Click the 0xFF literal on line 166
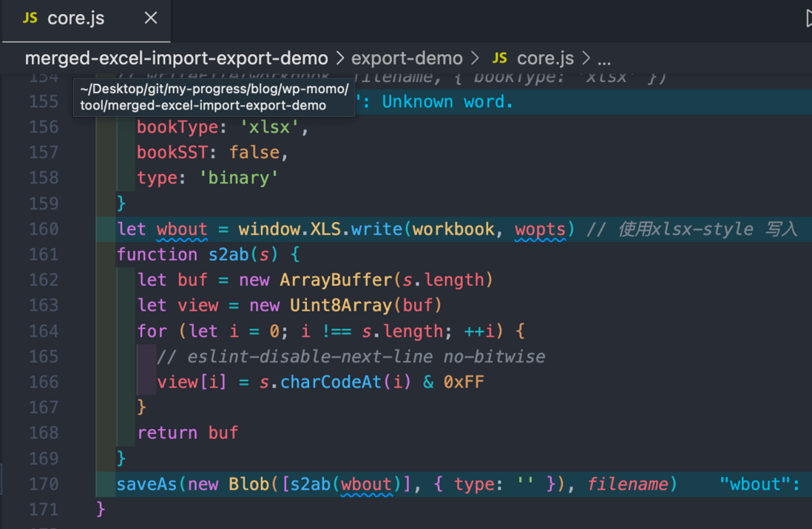 pyautogui.click(x=464, y=382)
